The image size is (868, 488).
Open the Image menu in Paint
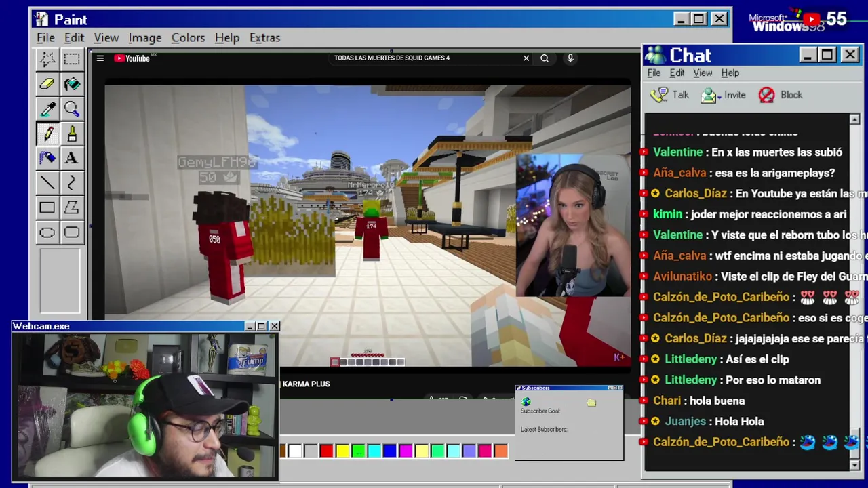pyautogui.click(x=145, y=38)
